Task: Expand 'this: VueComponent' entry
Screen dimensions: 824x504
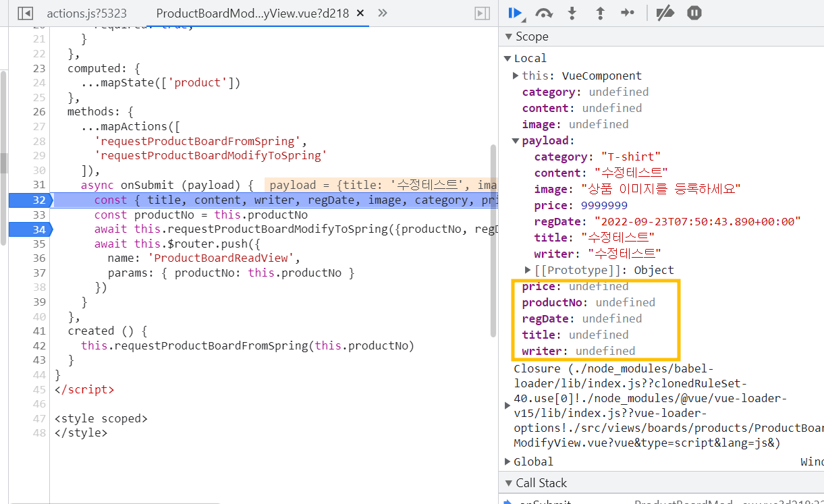Action: coord(516,76)
